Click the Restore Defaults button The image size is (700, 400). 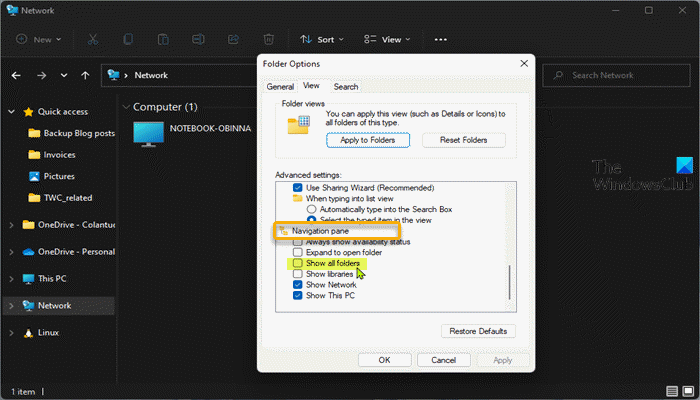click(x=478, y=331)
